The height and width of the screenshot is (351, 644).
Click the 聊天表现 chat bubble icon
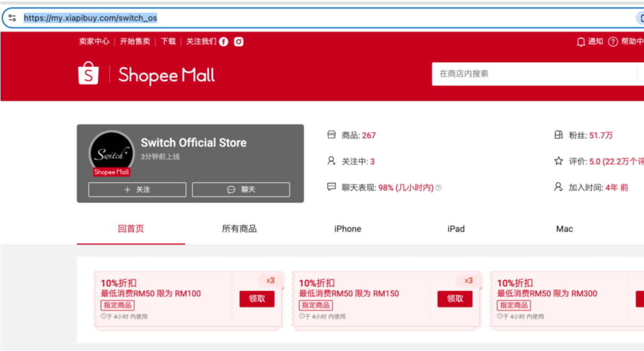[332, 187]
